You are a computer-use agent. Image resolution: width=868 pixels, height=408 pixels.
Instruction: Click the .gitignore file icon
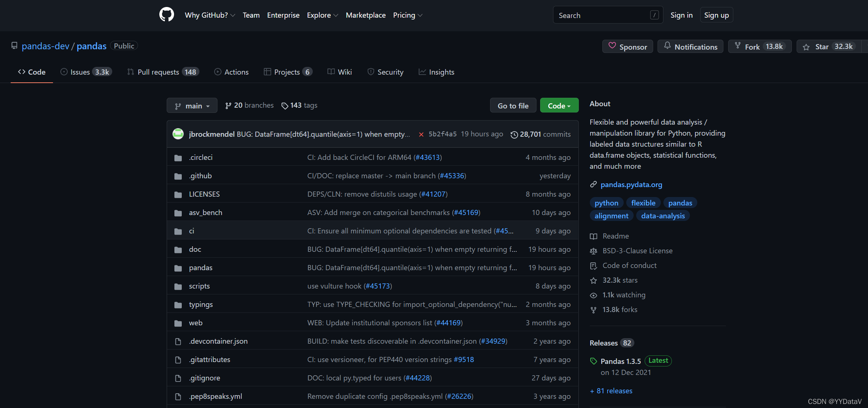(178, 378)
